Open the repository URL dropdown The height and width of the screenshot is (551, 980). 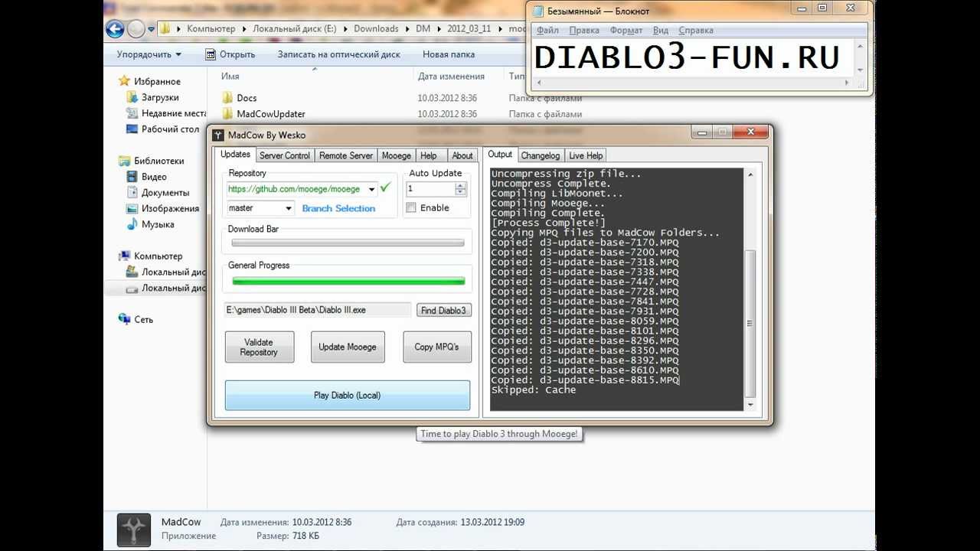pyautogui.click(x=372, y=189)
